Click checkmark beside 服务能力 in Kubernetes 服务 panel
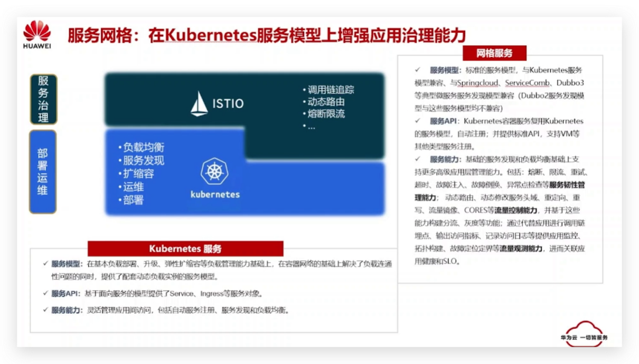 tap(45, 310)
